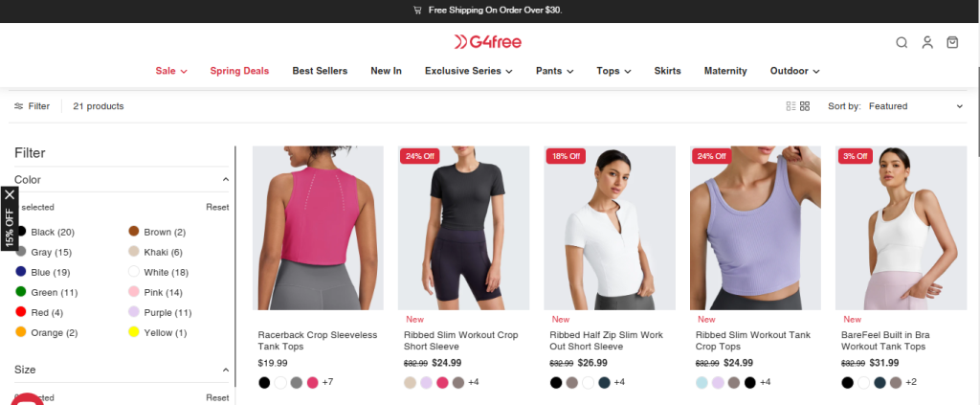
Task: Select the Brown color filter
Action: point(157,232)
